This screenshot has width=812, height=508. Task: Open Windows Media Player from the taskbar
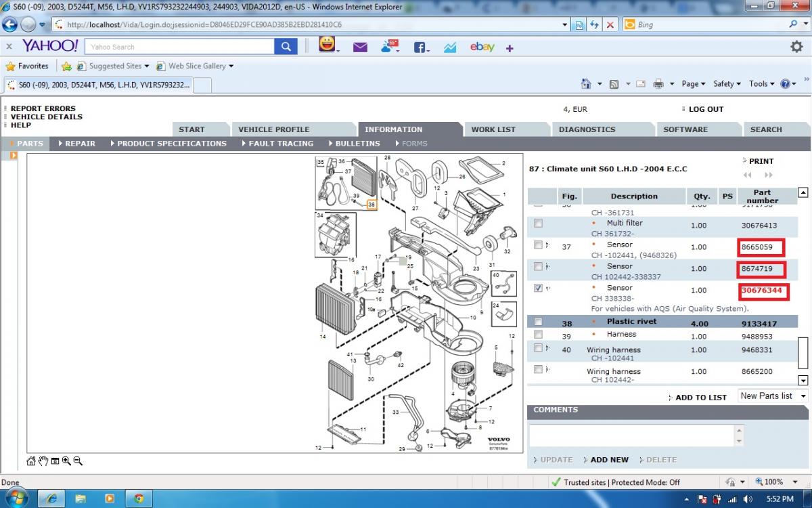[x=110, y=499]
